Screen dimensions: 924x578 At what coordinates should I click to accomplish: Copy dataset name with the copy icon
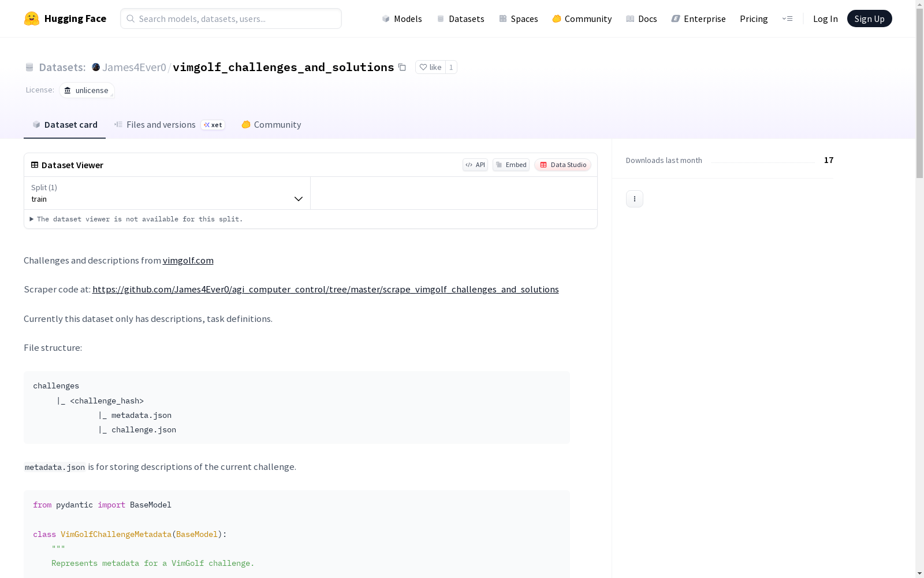pos(402,67)
